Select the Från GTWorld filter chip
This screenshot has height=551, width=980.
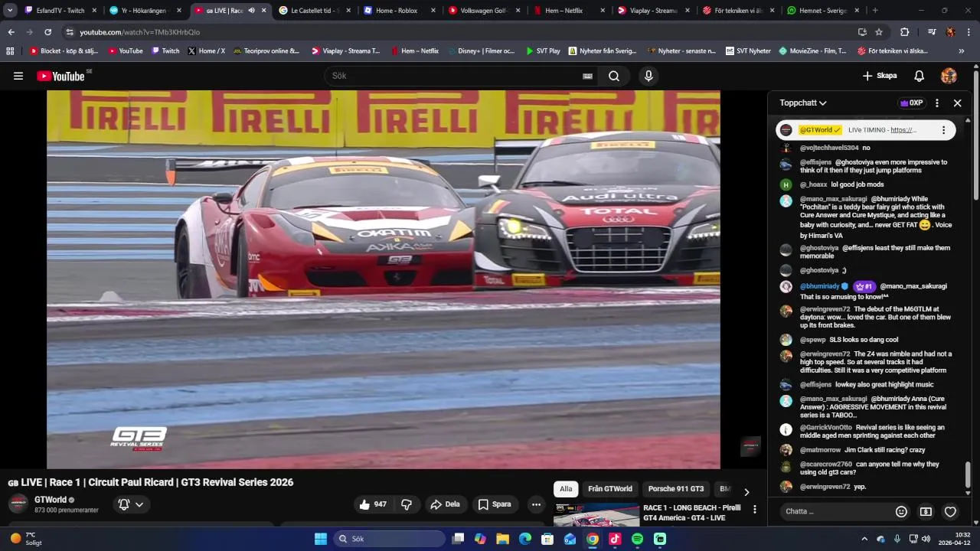click(610, 489)
